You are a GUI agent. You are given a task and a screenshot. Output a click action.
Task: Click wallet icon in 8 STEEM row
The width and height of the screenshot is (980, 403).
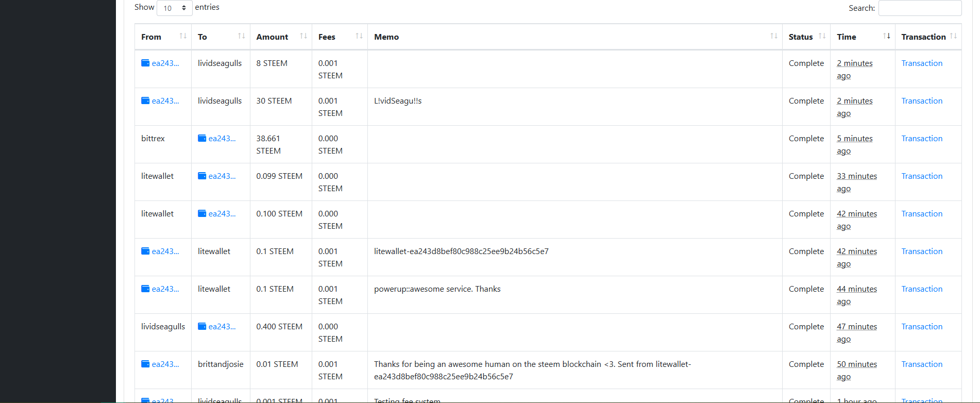coord(145,63)
